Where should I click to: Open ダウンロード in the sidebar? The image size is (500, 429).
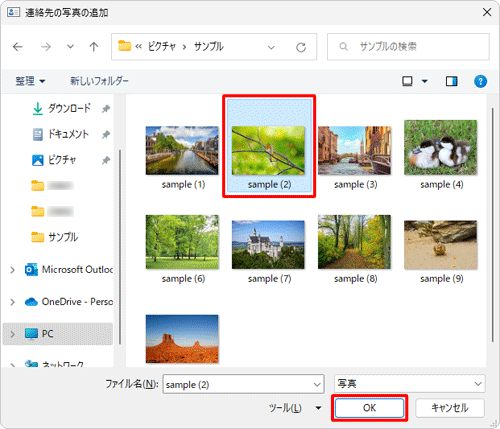click(x=69, y=108)
